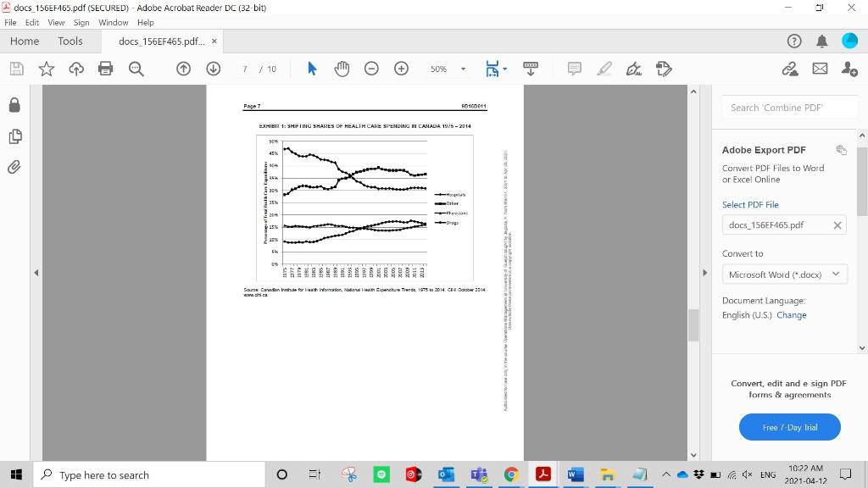Bookmark file with the star icon

(47, 69)
